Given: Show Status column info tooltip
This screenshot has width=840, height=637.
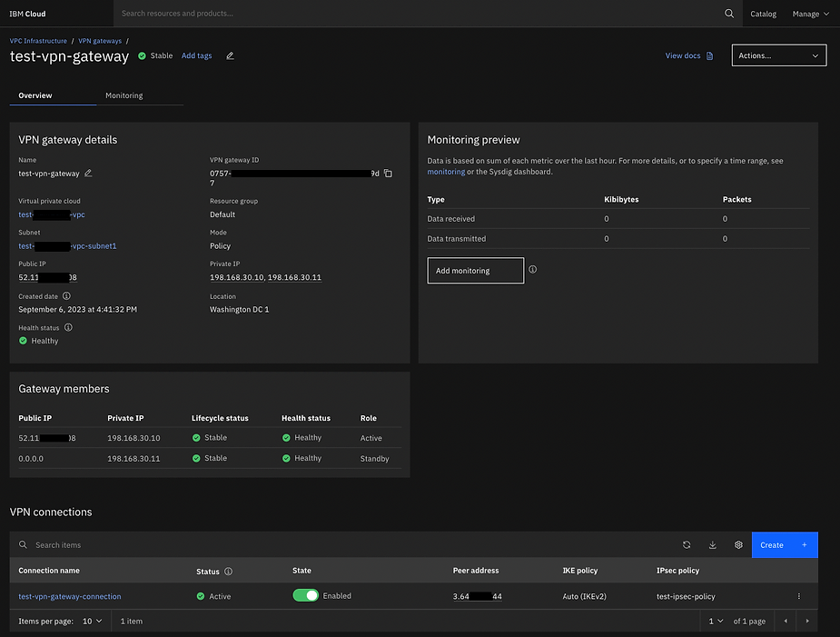Looking at the screenshot, I should [x=228, y=571].
